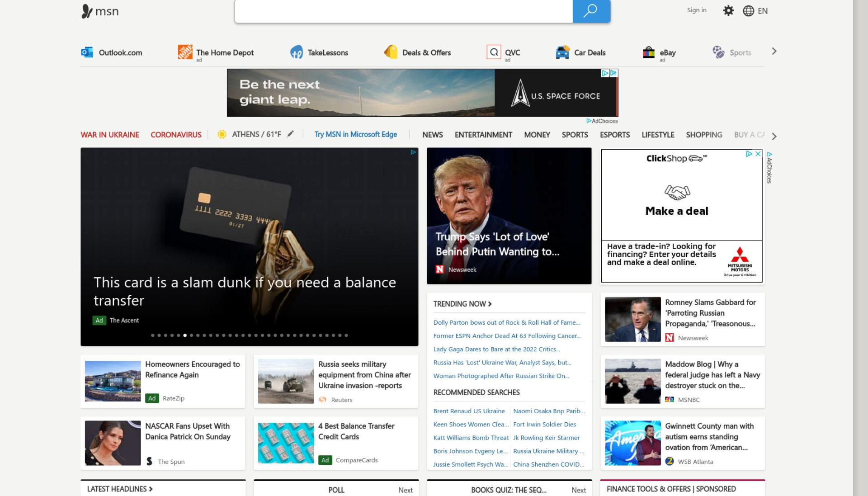Open Woman Photographed After Russian Strike story

(x=501, y=376)
